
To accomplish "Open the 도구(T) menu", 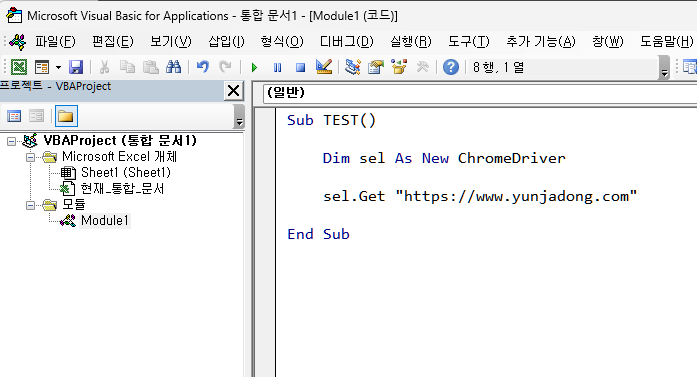I will tap(469, 41).
